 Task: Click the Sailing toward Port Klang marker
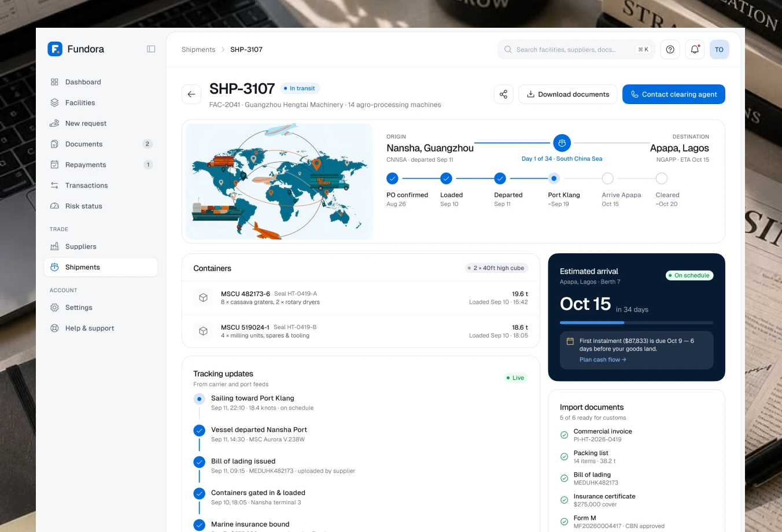199,399
